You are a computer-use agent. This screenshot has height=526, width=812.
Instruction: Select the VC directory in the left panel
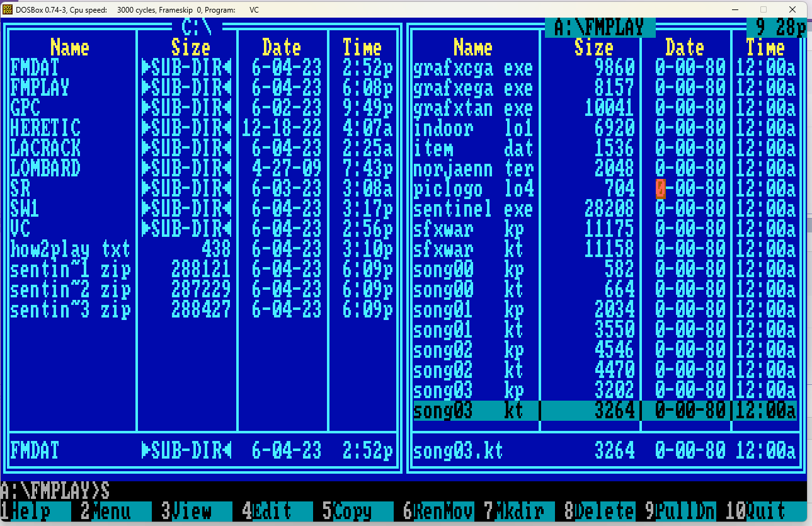pyautogui.click(x=202, y=229)
